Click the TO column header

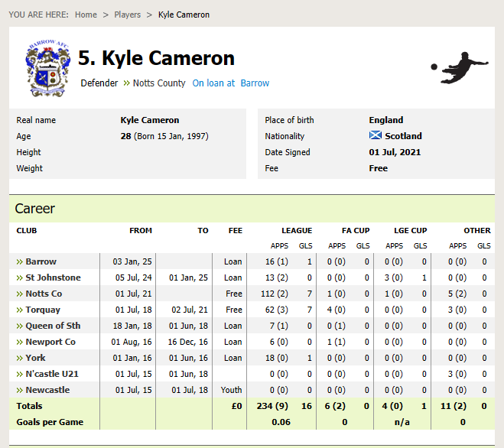[203, 231]
